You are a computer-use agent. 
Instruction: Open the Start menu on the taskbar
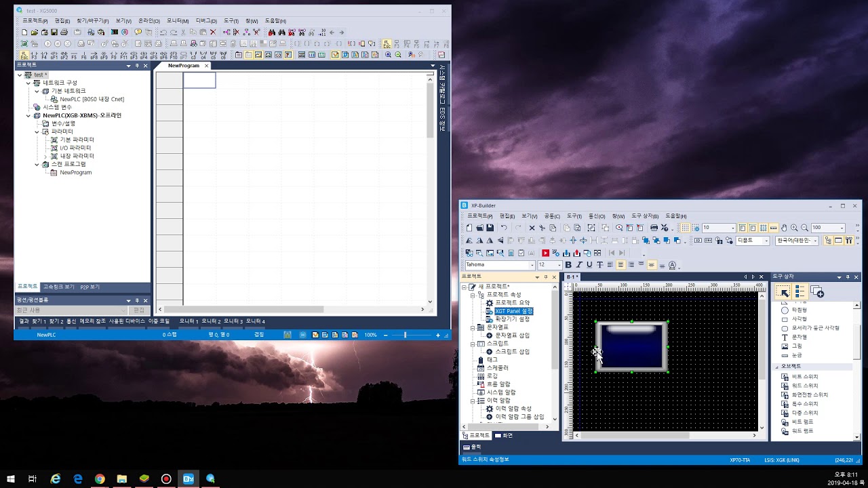pyautogui.click(x=11, y=479)
